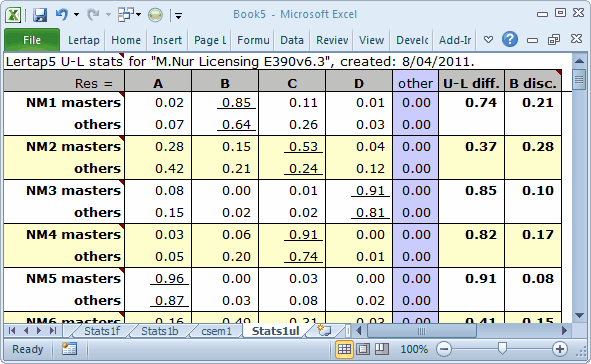Select the 'other' column header cell
Image resolution: width=591 pixels, height=364 pixels.
tap(415, 81)
